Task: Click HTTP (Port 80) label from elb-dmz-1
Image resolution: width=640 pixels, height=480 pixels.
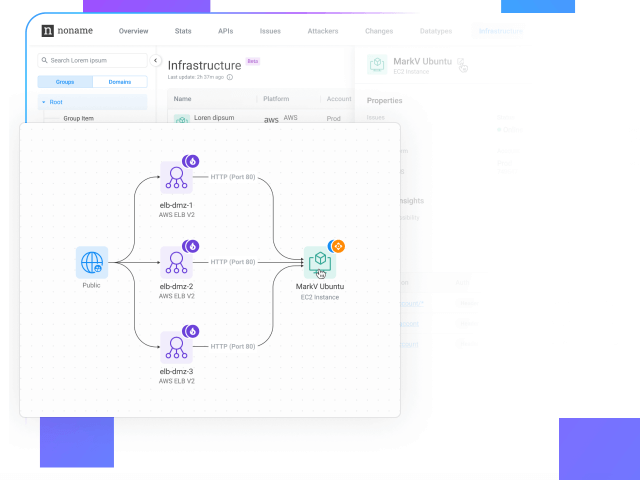Action: pyautogui.click(x=233, y=177)
